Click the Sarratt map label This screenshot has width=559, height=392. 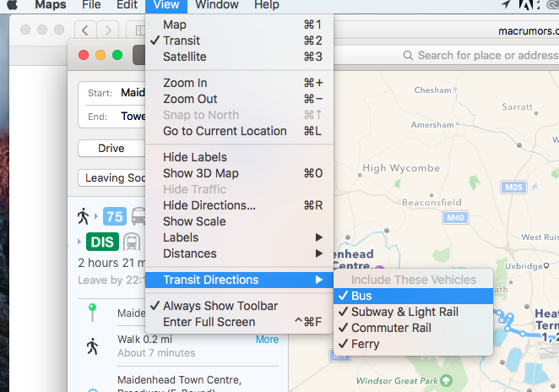coord(518,107)
